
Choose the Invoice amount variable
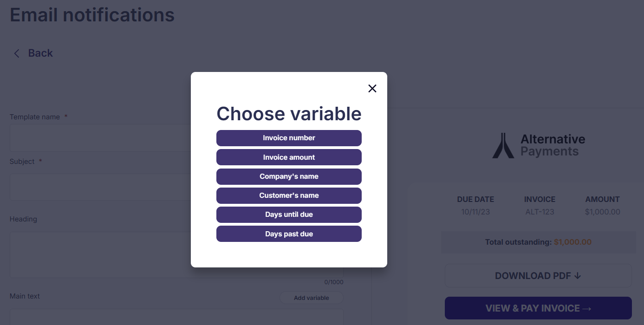tap(289, 157)
